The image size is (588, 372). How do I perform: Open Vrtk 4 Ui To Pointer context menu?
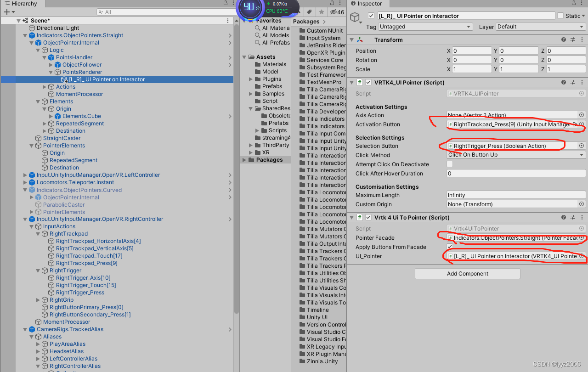[x=582, y=218]
